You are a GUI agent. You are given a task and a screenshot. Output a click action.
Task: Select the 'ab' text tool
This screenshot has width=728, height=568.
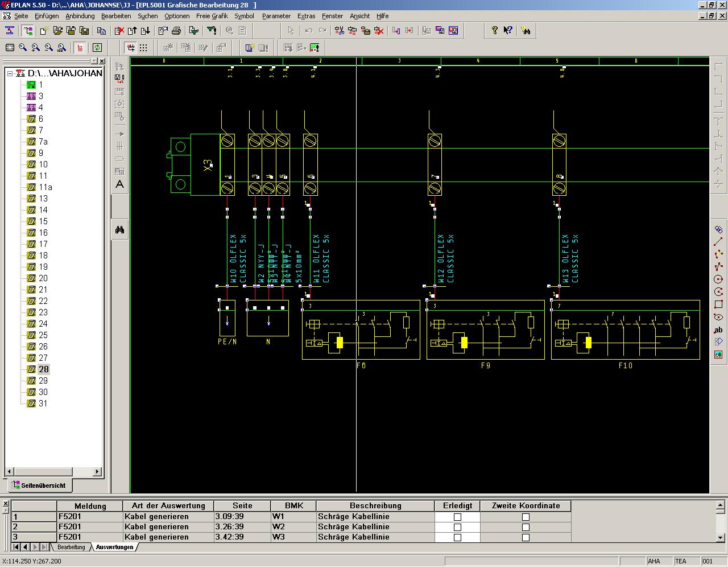[718, 330]
